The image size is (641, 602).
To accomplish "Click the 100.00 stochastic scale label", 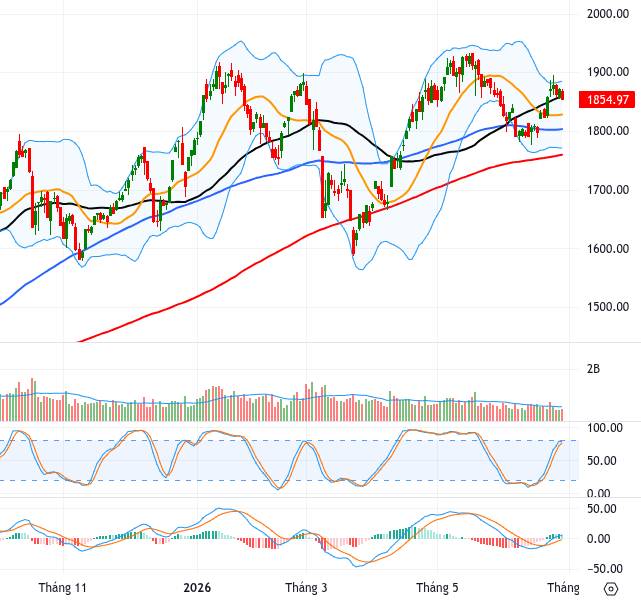I will coord(605,428).
